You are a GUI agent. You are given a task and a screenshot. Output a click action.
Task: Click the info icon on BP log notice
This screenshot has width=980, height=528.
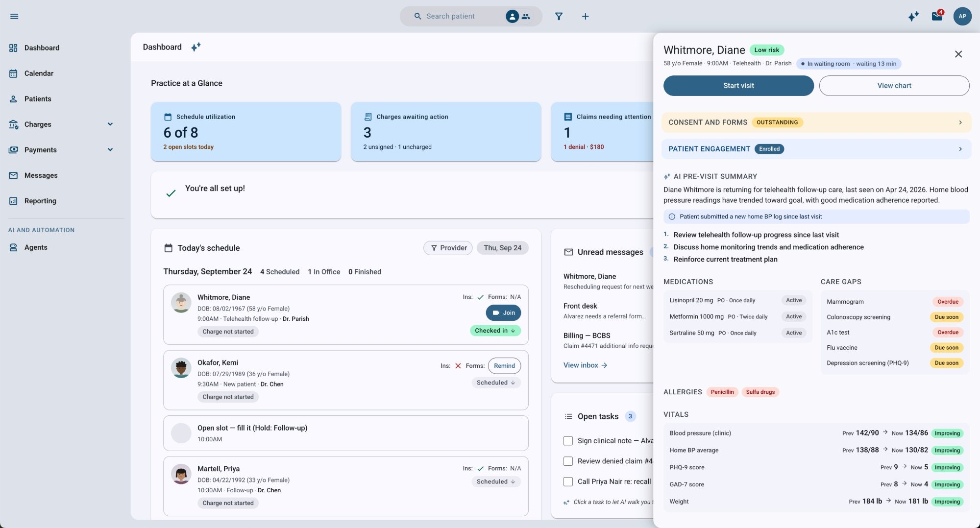pyautogui.click(x=672, y=216)
